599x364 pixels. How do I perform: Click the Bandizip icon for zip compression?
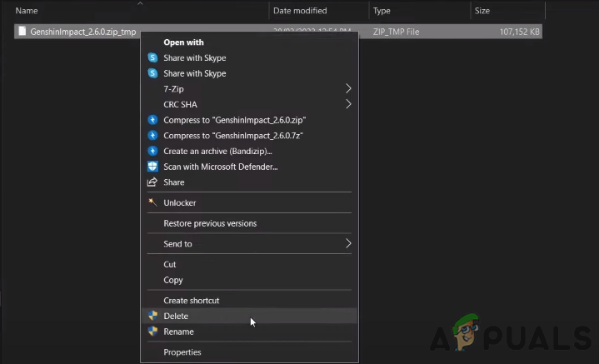pos(152,120)
